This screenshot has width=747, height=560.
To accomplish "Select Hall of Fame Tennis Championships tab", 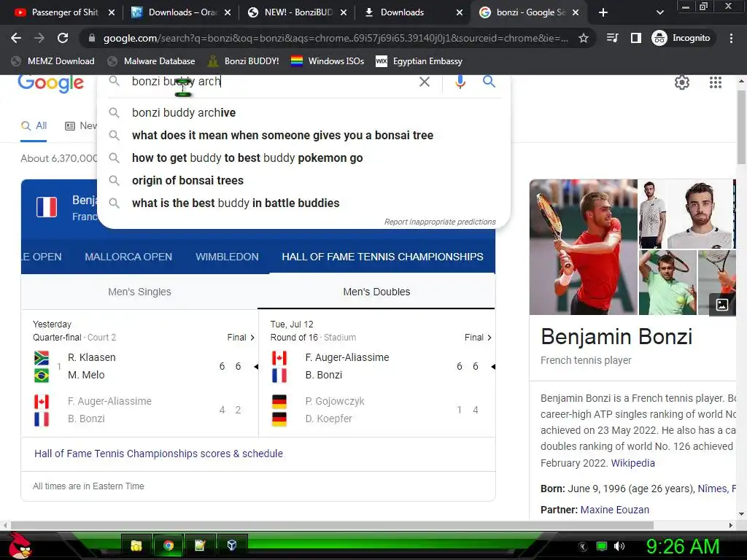I will (382, 257).
